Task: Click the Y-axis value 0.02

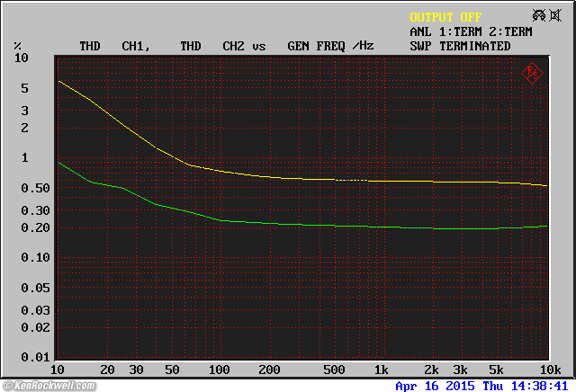Action: (35, 327)
